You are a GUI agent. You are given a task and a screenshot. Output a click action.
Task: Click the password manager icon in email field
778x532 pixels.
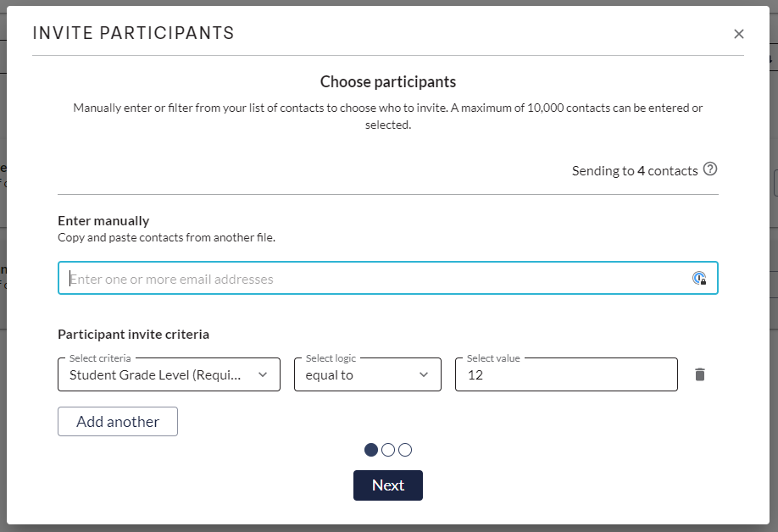(699, 278)
